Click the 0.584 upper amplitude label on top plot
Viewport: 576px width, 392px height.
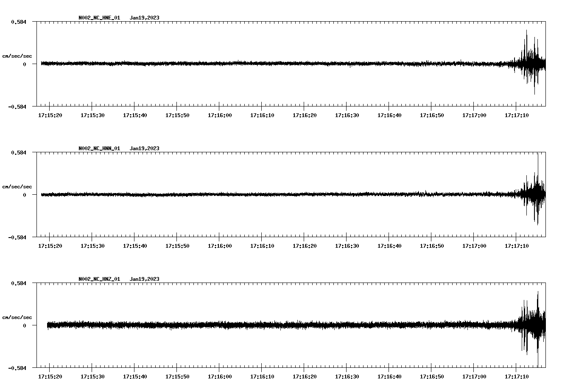19,22
